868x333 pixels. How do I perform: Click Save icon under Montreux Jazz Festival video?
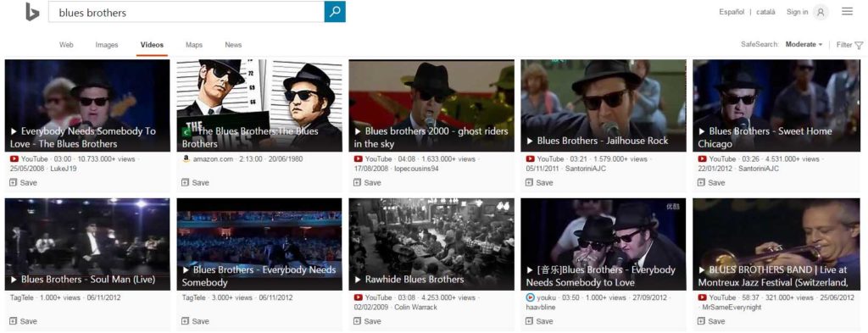coord(702,321)
